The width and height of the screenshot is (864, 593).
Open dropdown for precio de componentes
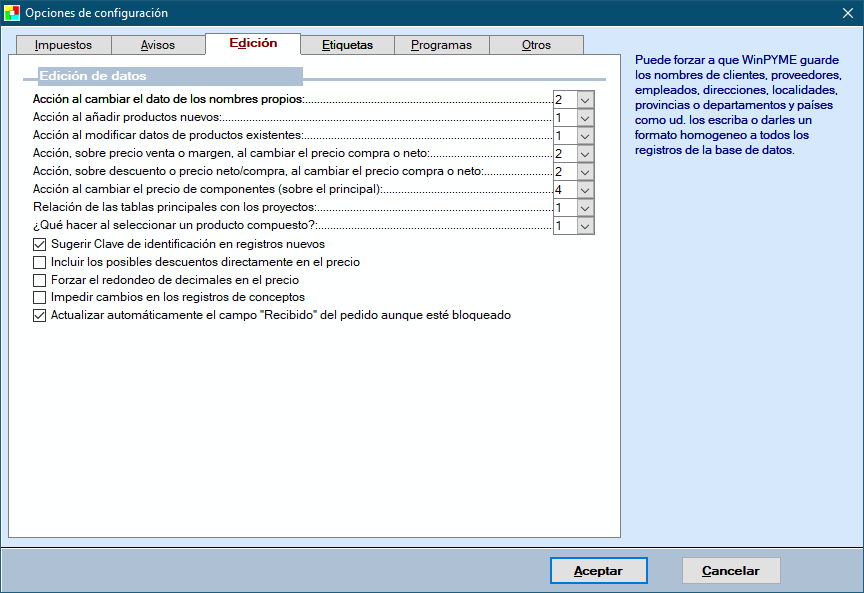point(585,190)
